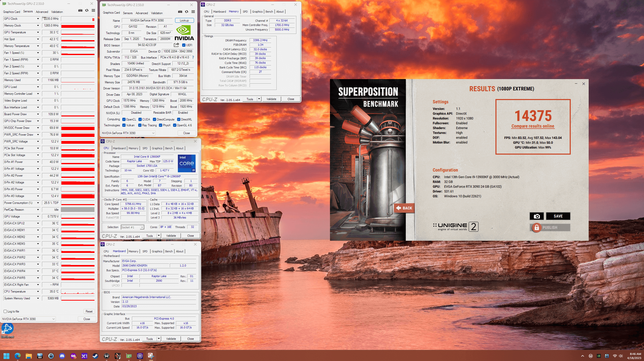
Task: Click SAVE button in Superposition results
Action: pyautogui.click(x=558, y=216)
